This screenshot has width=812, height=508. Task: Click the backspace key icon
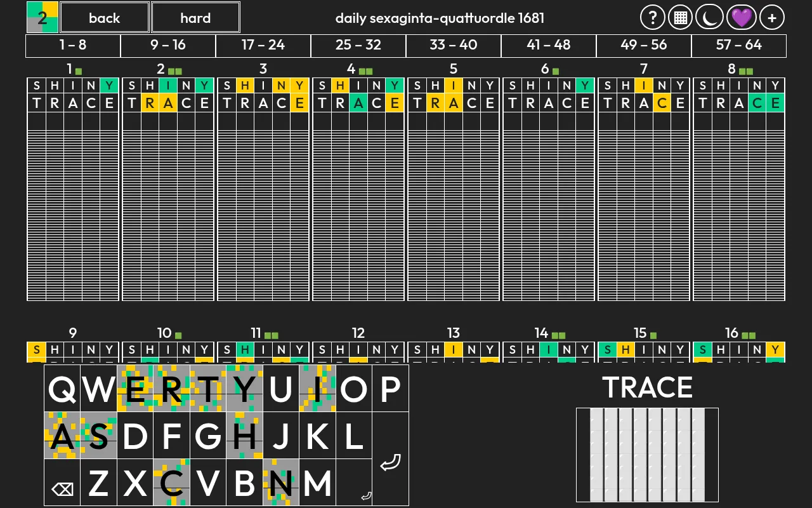62,483
